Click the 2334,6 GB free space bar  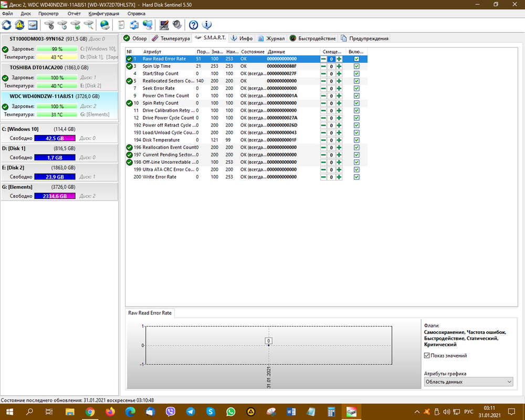[x=55, y=196]
